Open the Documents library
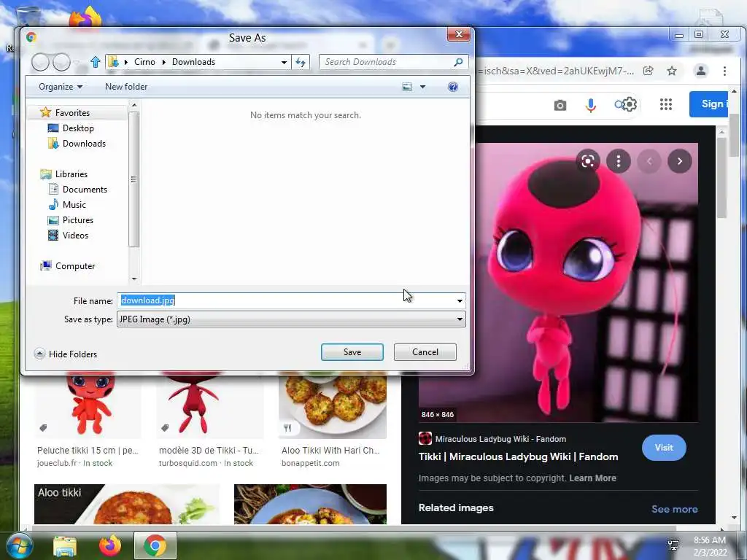Screen dimensions: 747x560 [x=85, y=190]
